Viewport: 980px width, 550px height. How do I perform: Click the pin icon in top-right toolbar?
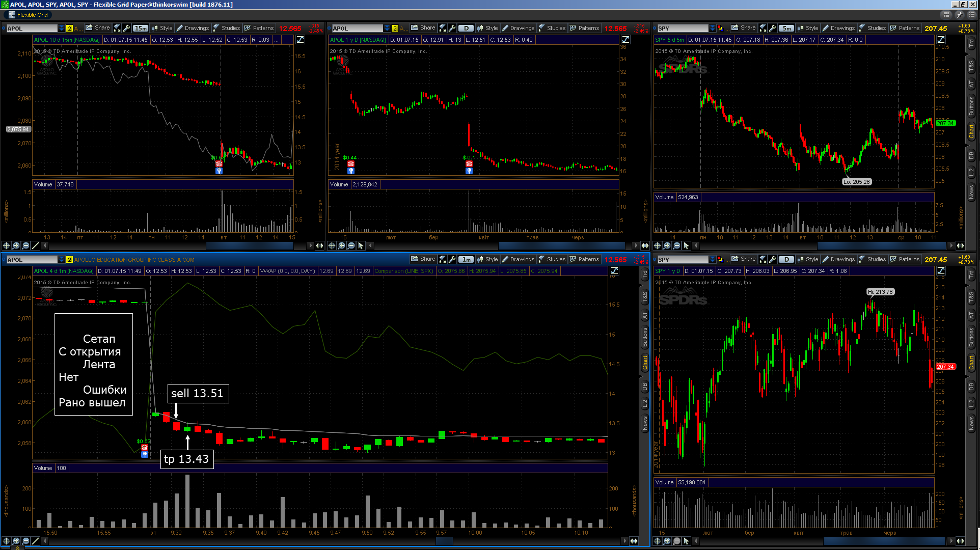coord(959,15)
